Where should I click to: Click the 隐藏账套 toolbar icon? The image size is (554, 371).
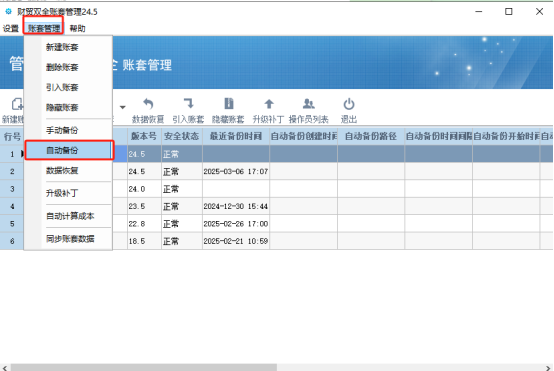[229, 104]
